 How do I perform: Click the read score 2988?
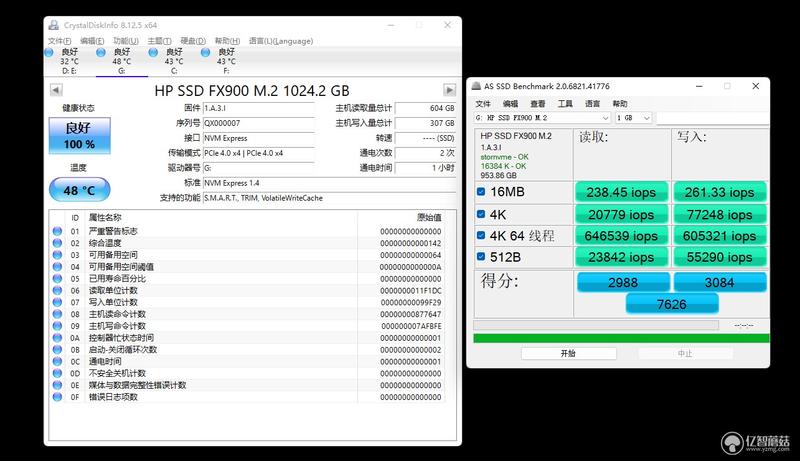click(623, 282)
